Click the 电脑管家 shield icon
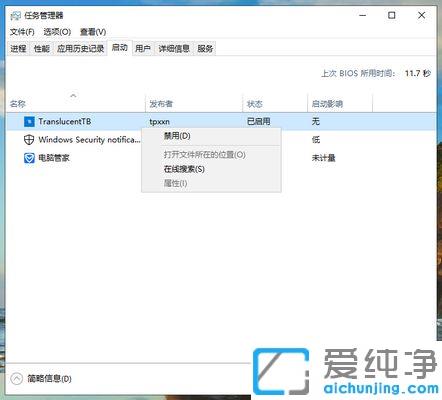 29,158
